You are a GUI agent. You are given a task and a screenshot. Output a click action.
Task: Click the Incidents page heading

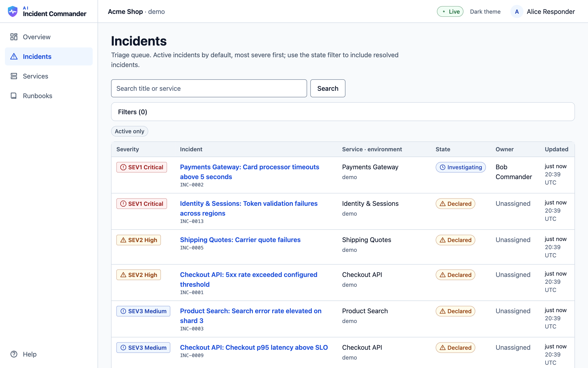tap(139, 41)
